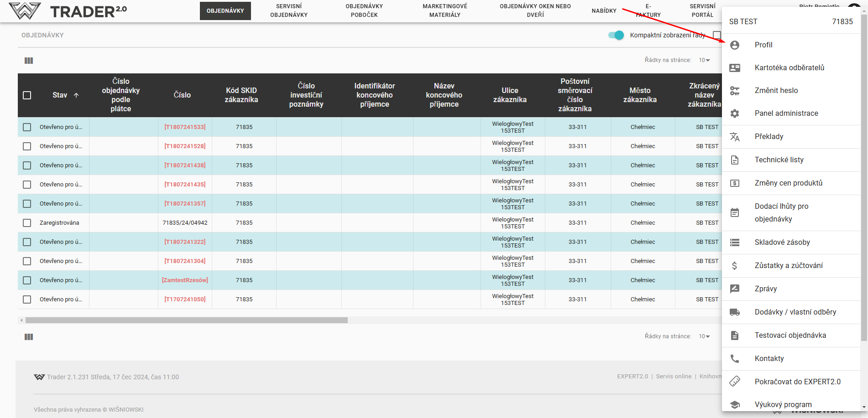Viewport: 868px width, 418px height.
Task: Click the Překlady translate icon
Action: pos(734,137)
